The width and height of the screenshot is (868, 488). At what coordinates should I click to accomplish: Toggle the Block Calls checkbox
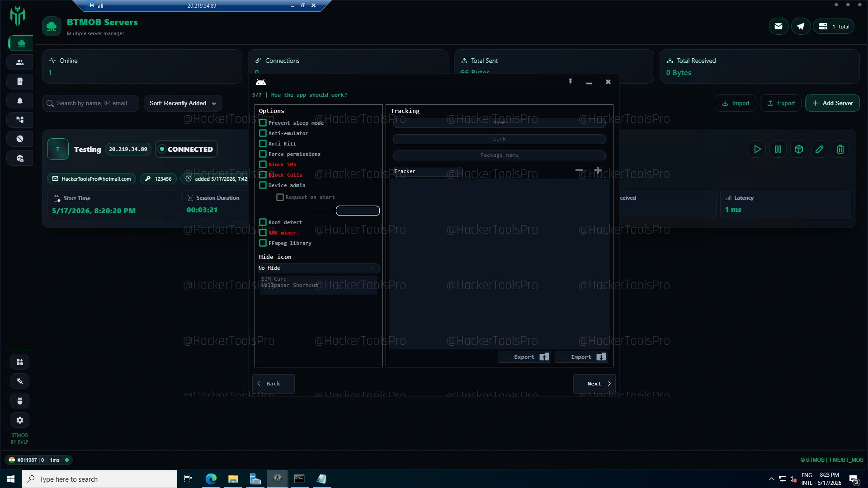tap(263, 175)
